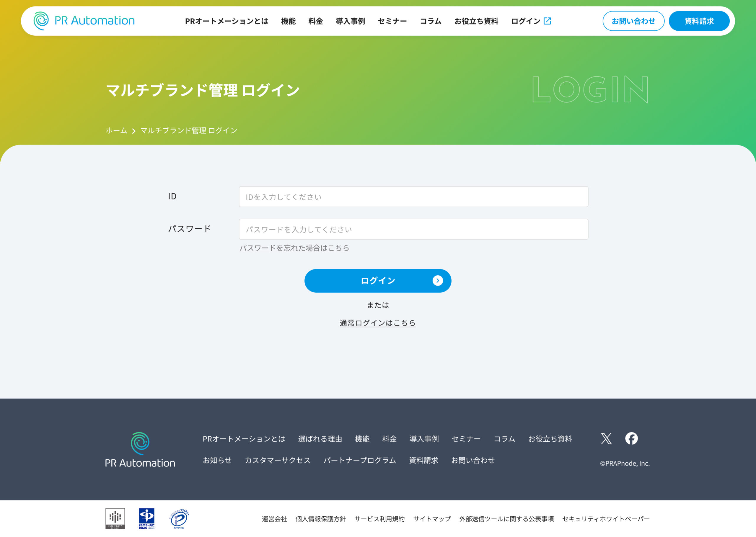This screenshot has height=537, width=756.
Task: Focus the ID input field
Action: point(413,197)
